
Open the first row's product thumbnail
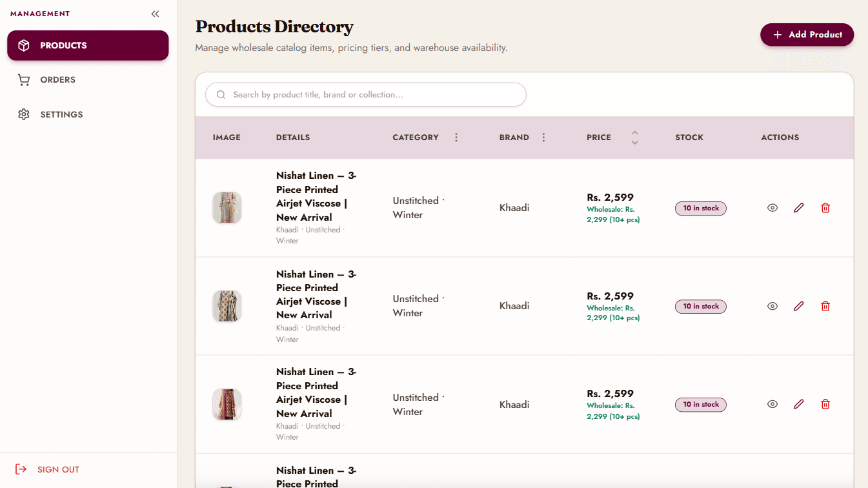pyautogui.click(x=227, y=208)
